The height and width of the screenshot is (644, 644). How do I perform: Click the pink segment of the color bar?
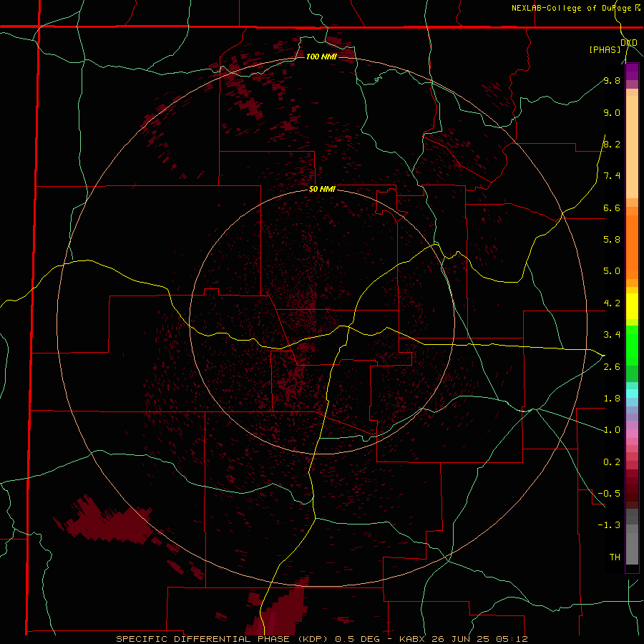[632, 434]
